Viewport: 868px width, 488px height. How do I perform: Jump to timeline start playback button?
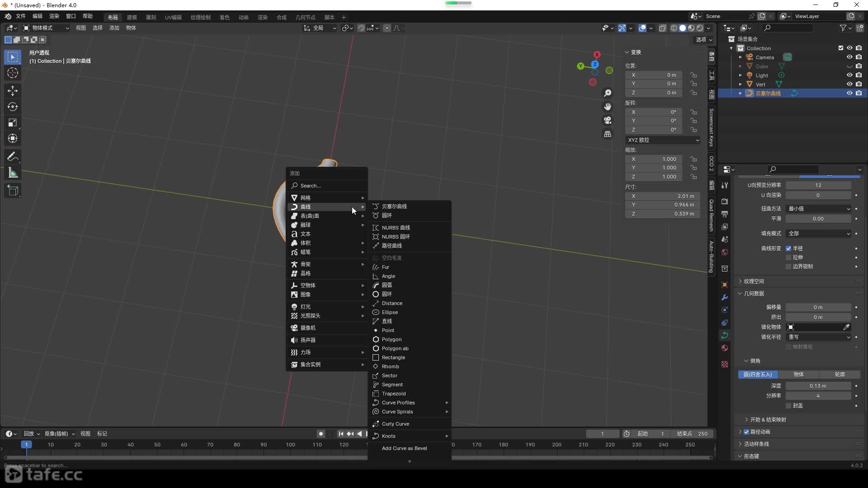341,434
